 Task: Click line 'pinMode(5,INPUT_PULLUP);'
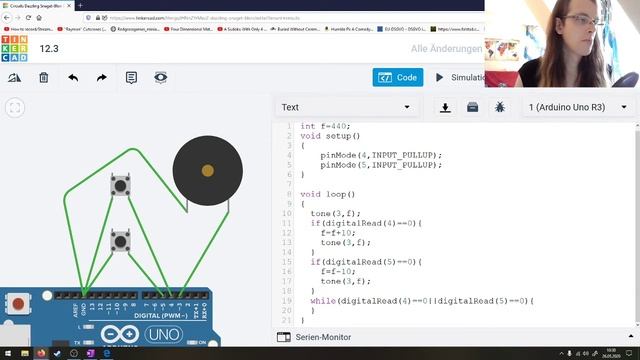pos(381,165)
